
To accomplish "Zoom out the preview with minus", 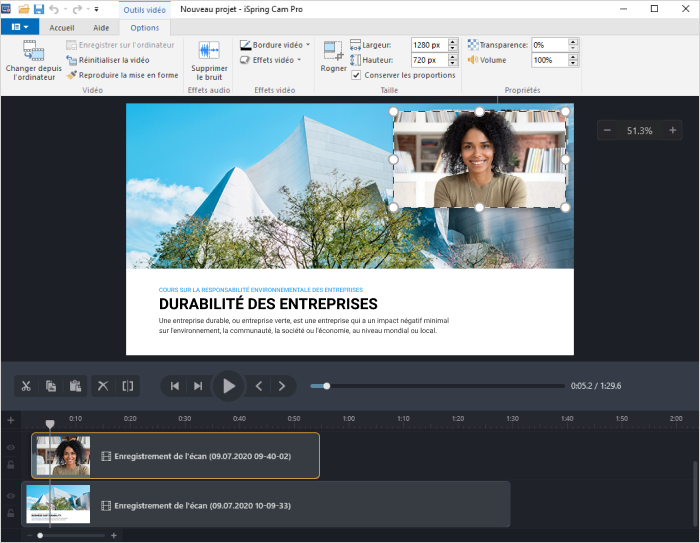I will (607, 130).
